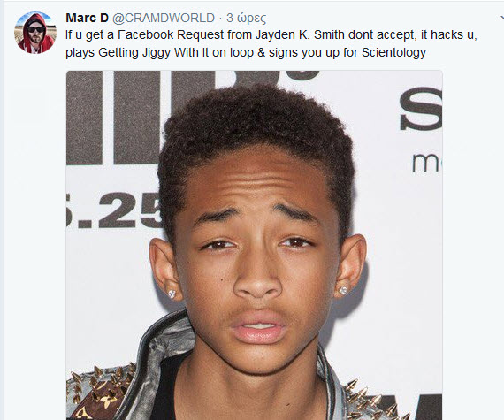Viewport: 504px width, 420px height.
Task: Click the 'dont accept' phrase in tweet
Action: (x=381, y=35)
